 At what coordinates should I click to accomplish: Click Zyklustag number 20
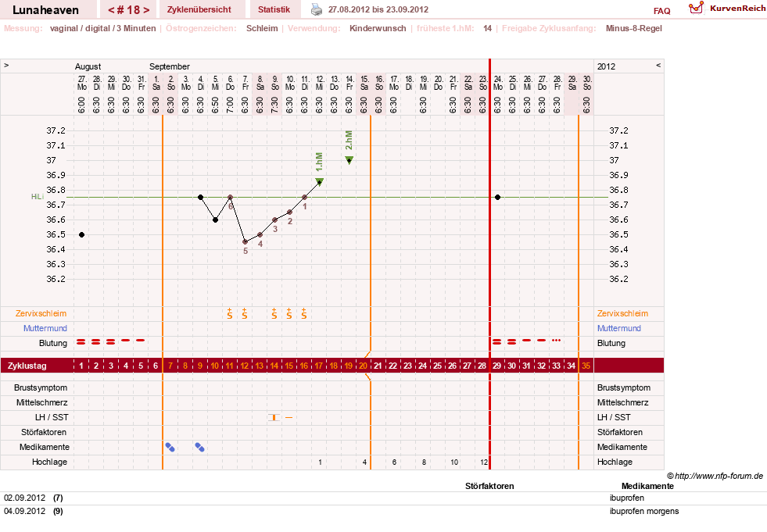pos(363,366)
